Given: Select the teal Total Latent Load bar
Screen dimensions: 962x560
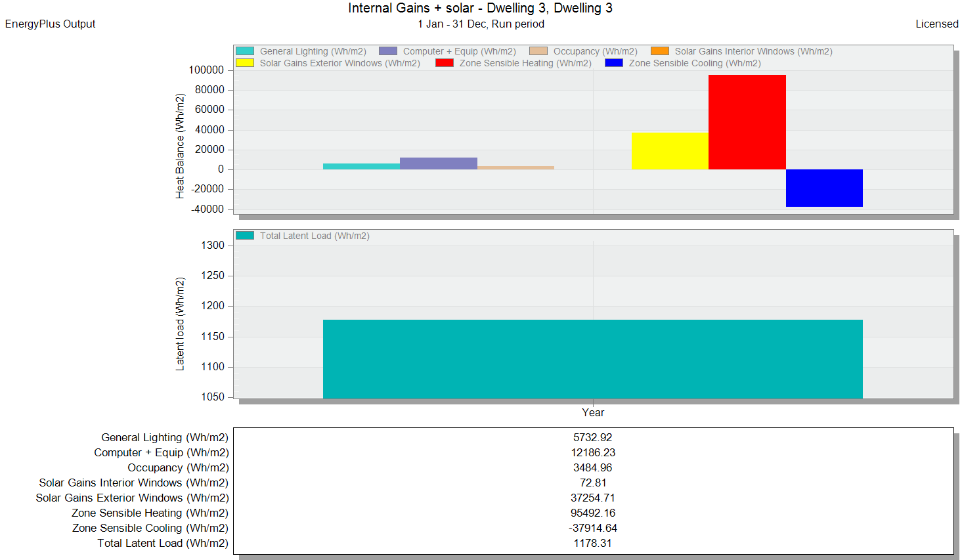Looking at the screenshot, I should coord(593,359).
